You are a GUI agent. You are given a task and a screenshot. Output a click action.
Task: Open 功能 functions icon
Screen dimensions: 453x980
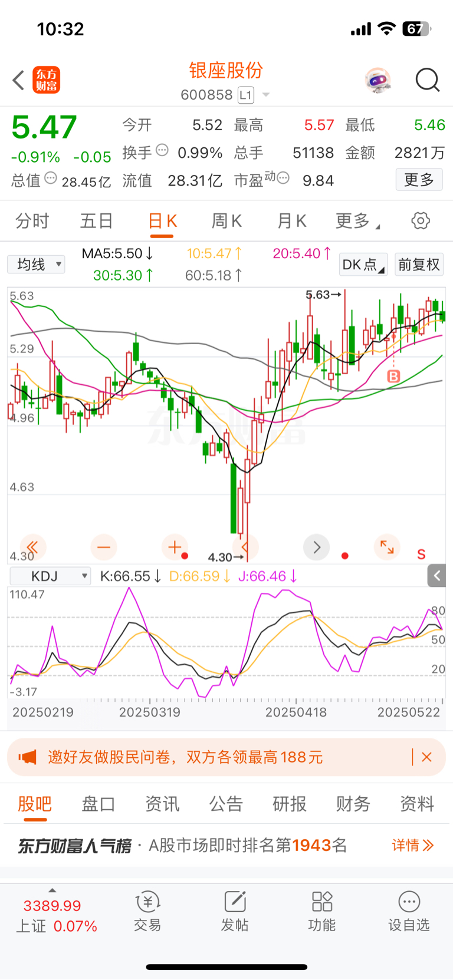pos(322,912)
